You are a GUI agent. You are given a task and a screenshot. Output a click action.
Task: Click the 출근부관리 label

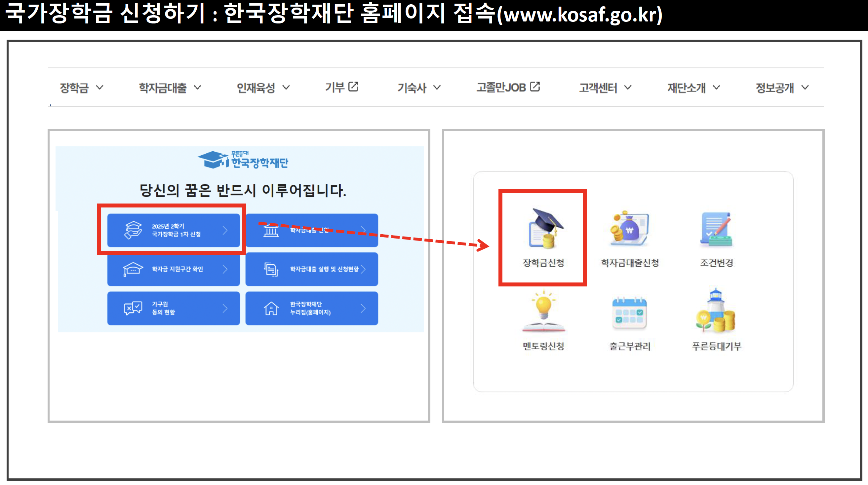[630, 346]
